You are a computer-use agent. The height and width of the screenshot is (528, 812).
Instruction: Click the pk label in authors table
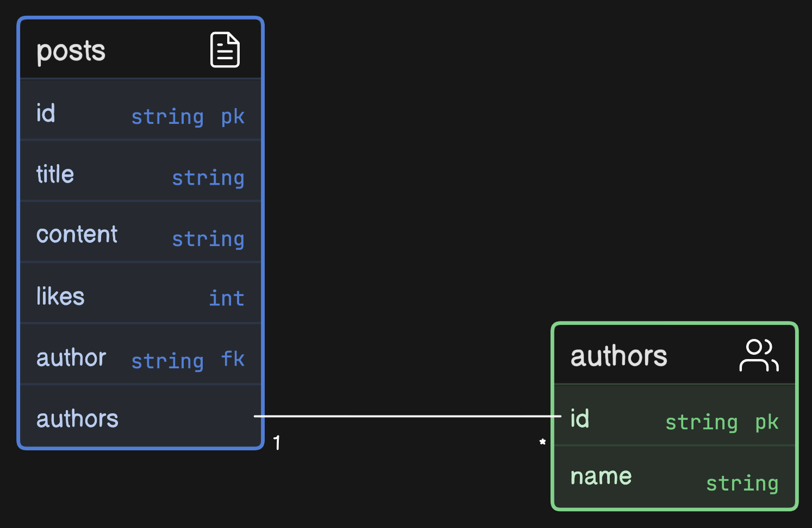pos(767,422)
